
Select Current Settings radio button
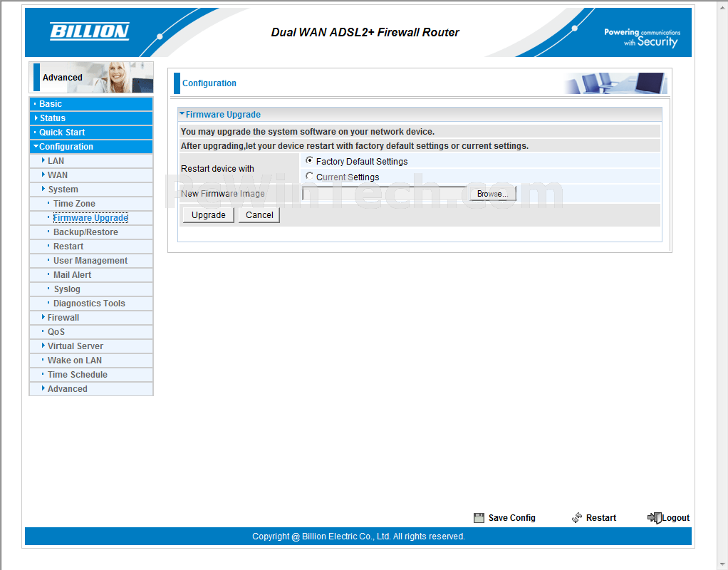pos(309,177)
